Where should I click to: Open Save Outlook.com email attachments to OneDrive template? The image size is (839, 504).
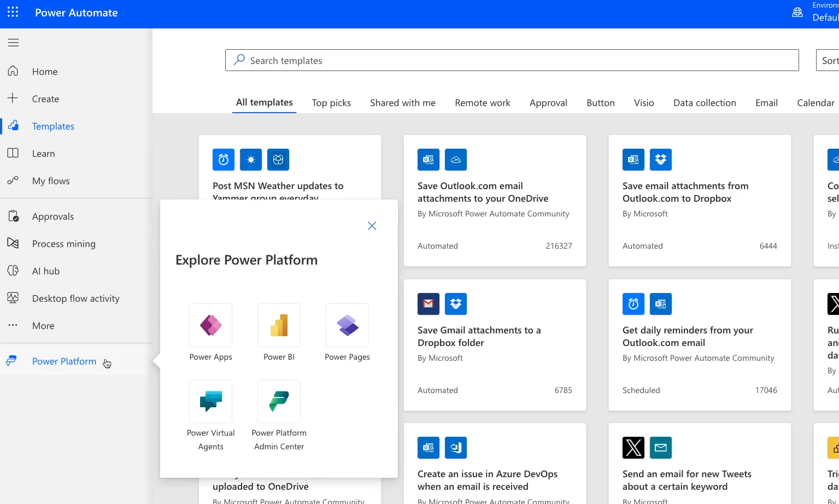click(495, 201)
